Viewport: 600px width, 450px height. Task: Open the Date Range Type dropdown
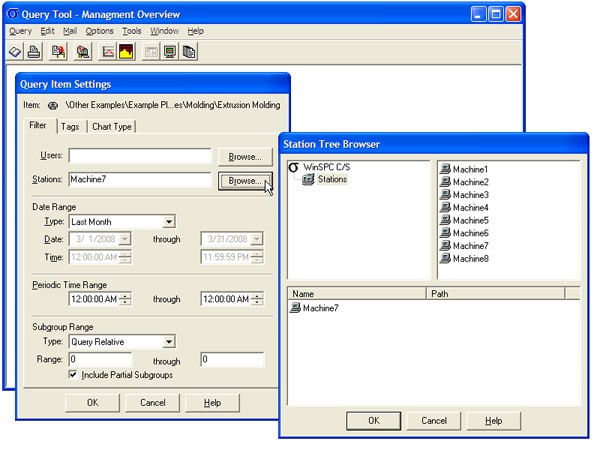pos(169,222)
